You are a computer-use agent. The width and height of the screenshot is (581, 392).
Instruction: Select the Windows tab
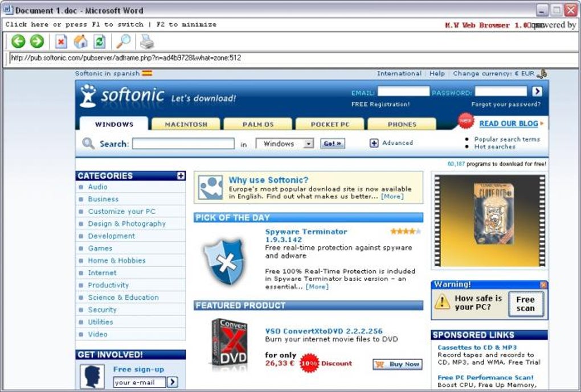click(114, 124)
